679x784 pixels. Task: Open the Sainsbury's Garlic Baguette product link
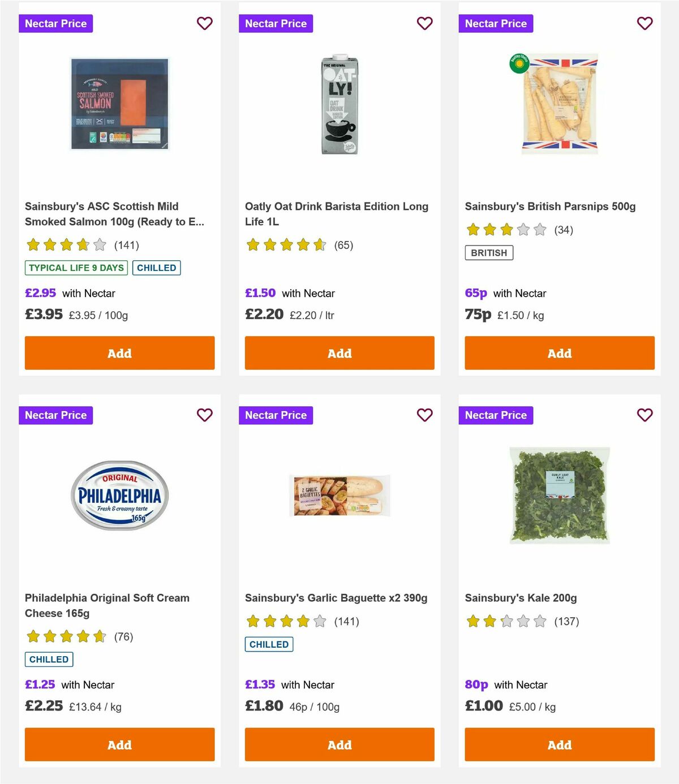click(336, 597)
